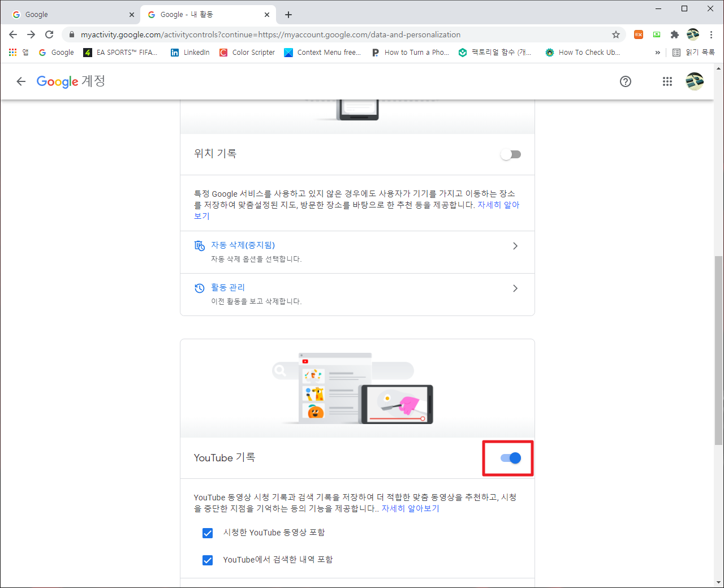Image resolution: width=724 pixels, height=588 pixels.
Task: Open the Context Menu free bookmark
Action: pos(322,52)
